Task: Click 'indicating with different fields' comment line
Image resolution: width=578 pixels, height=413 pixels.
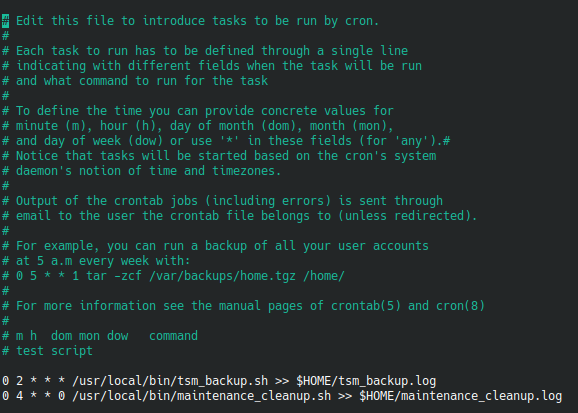Action: click(x=212, y=66)
